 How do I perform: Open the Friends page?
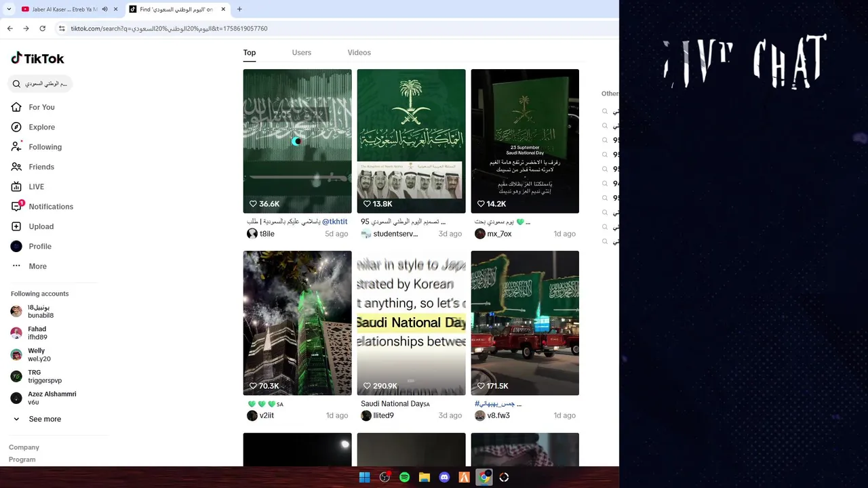coord(41,167)
